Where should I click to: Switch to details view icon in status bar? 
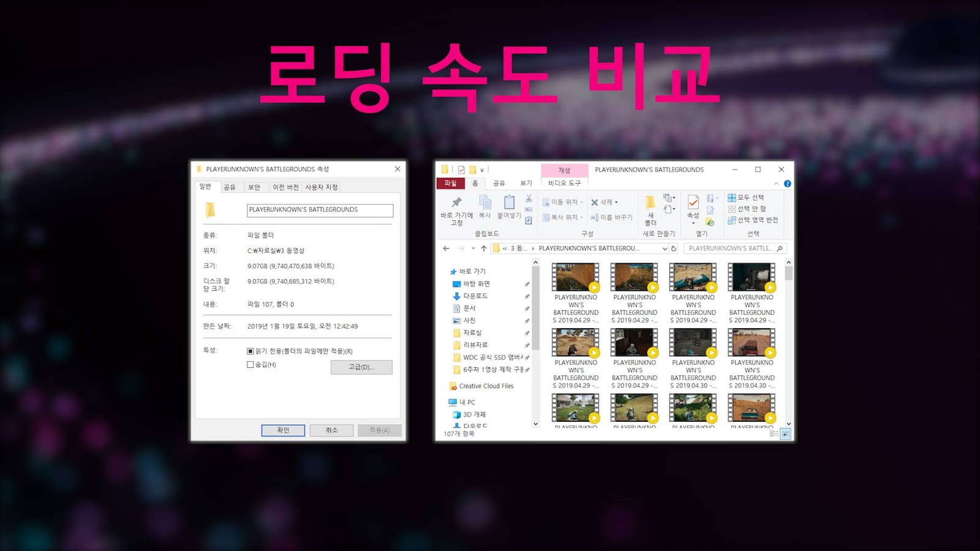[x=774, y=433]
